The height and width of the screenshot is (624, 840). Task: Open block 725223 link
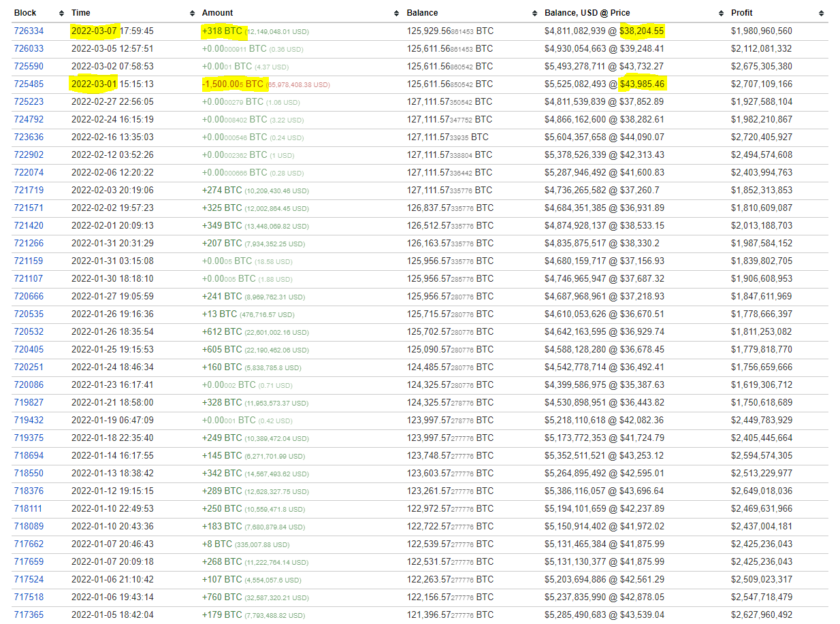pyautogui.click(x=29, y=102)
